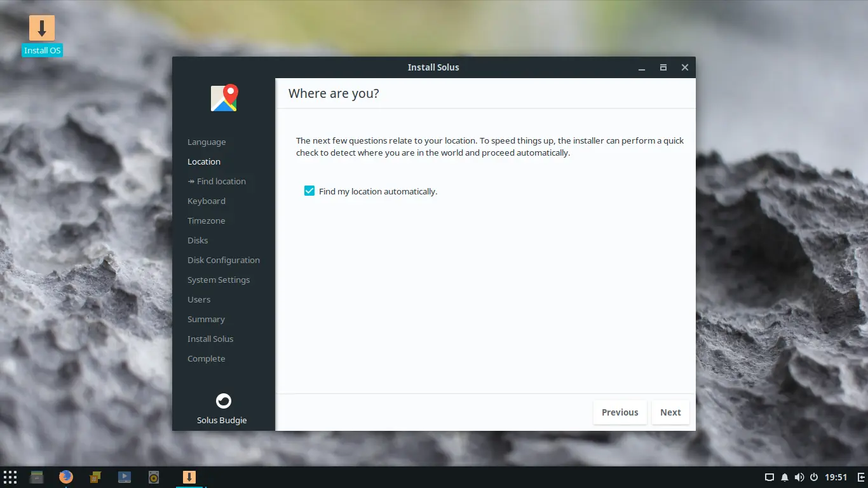Click the map pin location icon
868x488 pixels.
pos(224,98)
